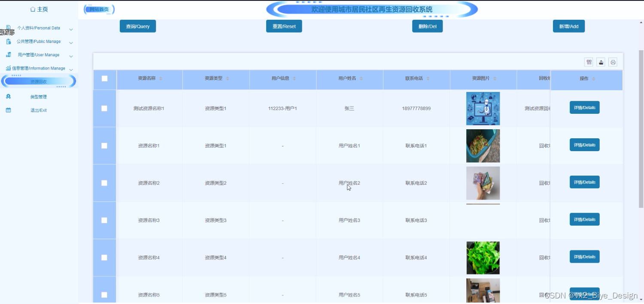Collapse the 信息管理/Information Manage chevron

coord(71,69)
